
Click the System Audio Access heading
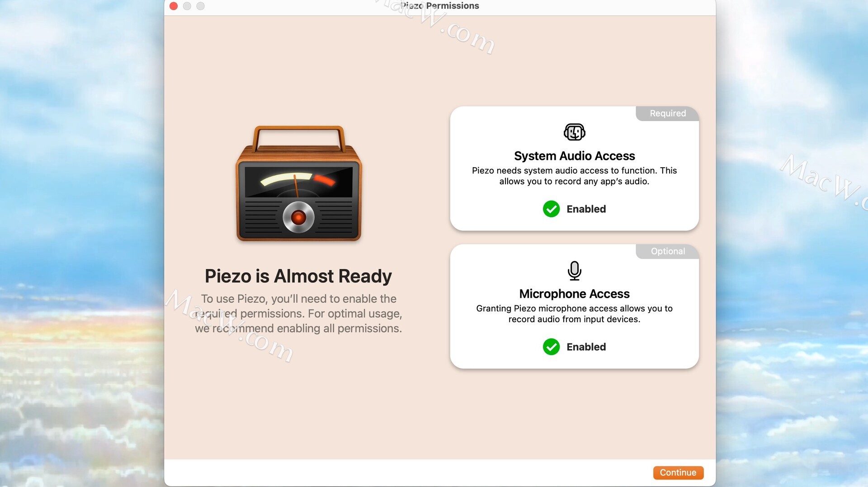tap(575, 156)
